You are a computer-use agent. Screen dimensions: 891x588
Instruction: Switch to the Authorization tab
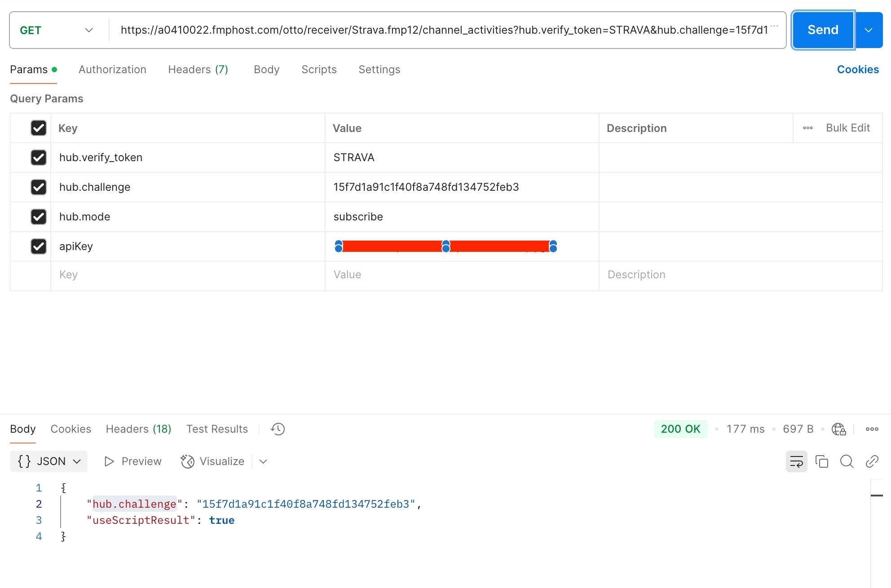pyautogui.click(x=112, y=70)
